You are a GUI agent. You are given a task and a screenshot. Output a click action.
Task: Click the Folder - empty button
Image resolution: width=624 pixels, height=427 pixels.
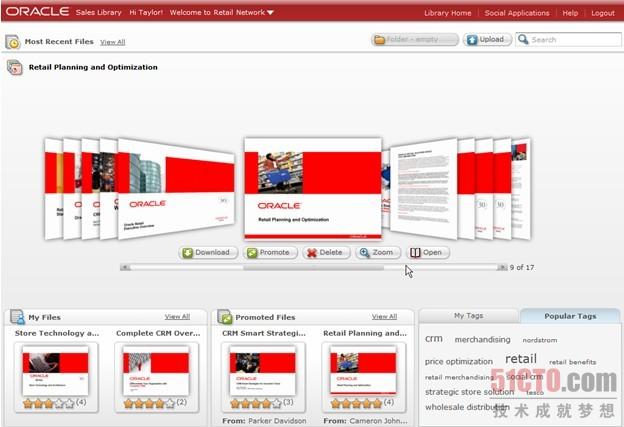coord(414,39)
